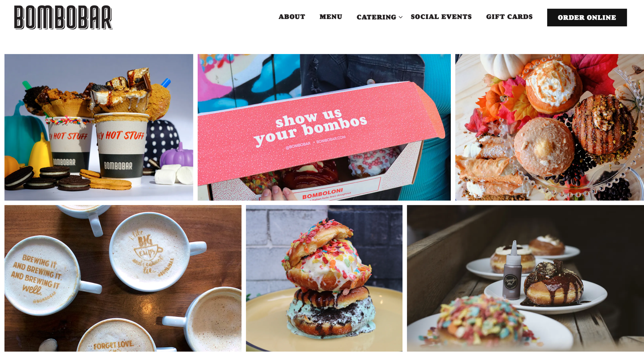
Task: Open the chocolate doughnut with squeeze bottle photo
Action: (525, 278)
